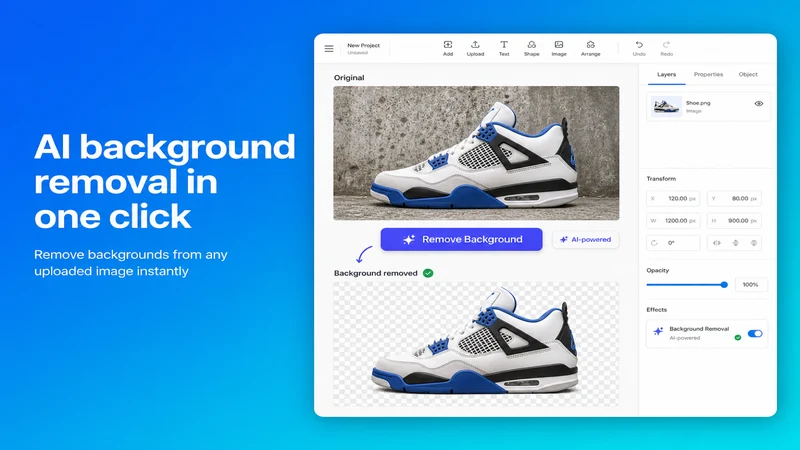Switch to the Object tab
This screenshot has width=800, height=450.
748,74
